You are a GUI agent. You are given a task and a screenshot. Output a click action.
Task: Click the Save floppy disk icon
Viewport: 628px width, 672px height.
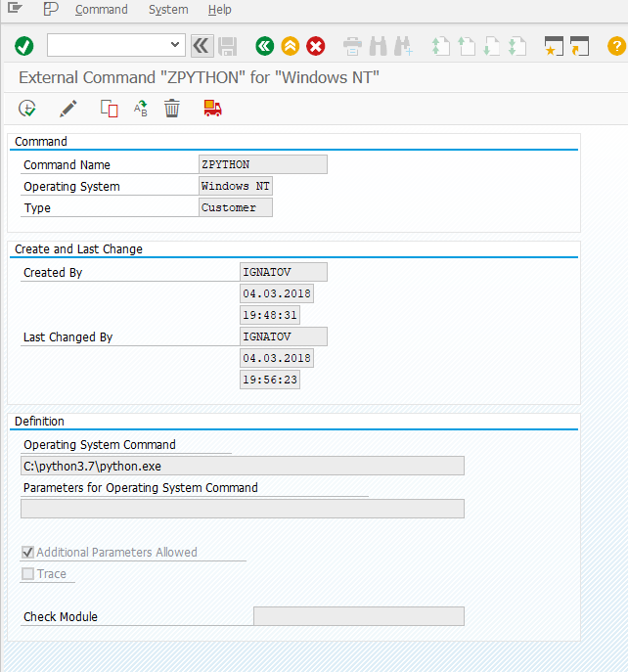(227, 46)
